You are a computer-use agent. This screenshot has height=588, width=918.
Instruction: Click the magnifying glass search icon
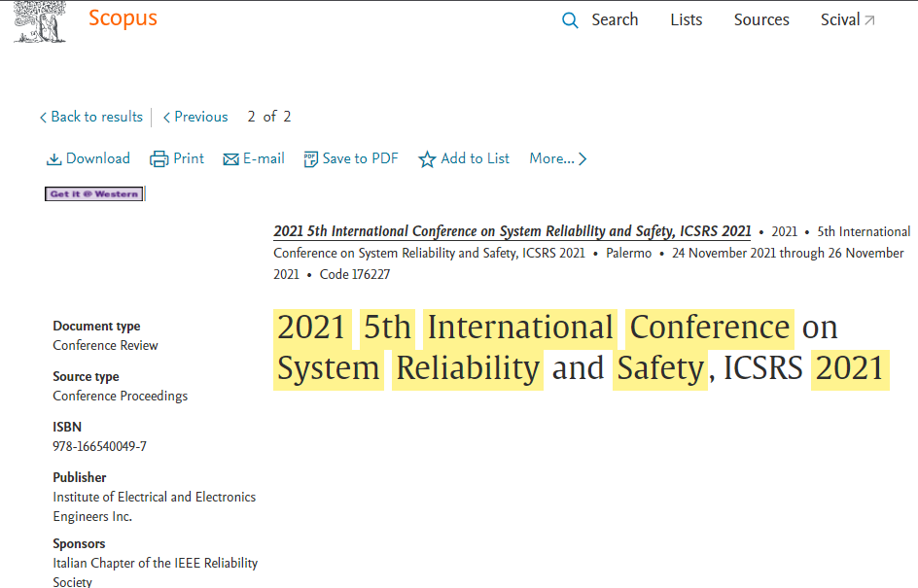(570, 20)
